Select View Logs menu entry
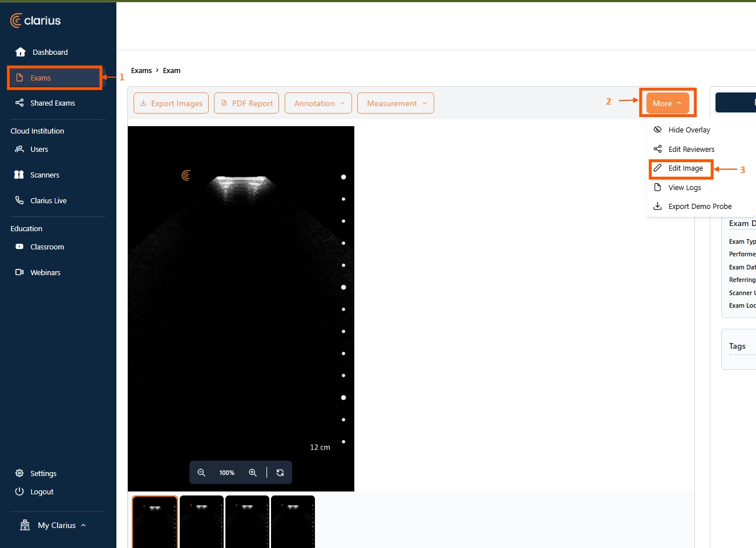The width and height of the screenshot is (756, 548). 677,187
